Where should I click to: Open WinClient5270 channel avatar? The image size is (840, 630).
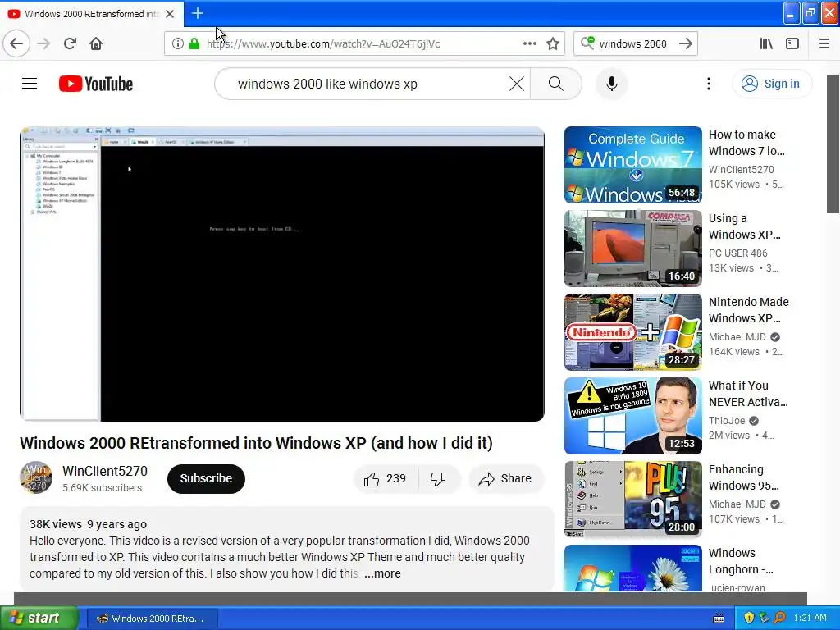point(36,477)
